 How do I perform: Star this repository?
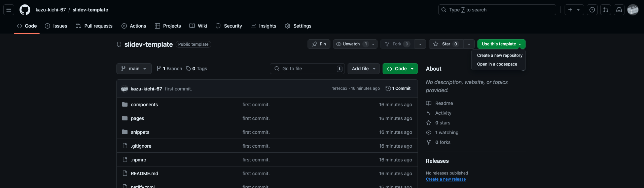(446, 44)
